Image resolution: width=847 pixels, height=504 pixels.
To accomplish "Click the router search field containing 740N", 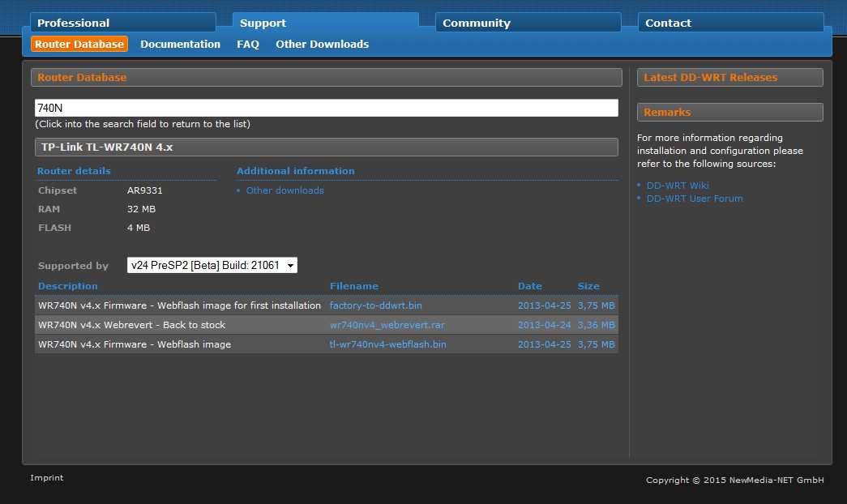I will click(x=327, y=108).
